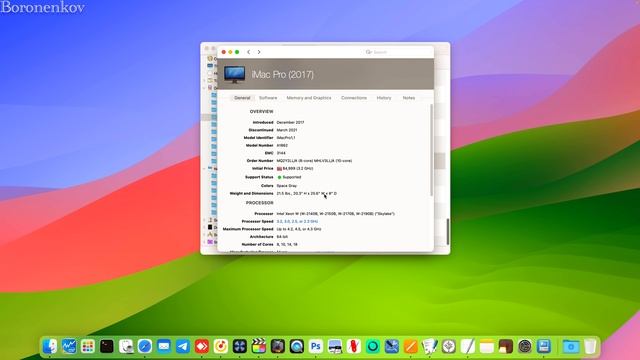Open the Downloads folder in dock
640x360 pixels.
tap(571, 347)
